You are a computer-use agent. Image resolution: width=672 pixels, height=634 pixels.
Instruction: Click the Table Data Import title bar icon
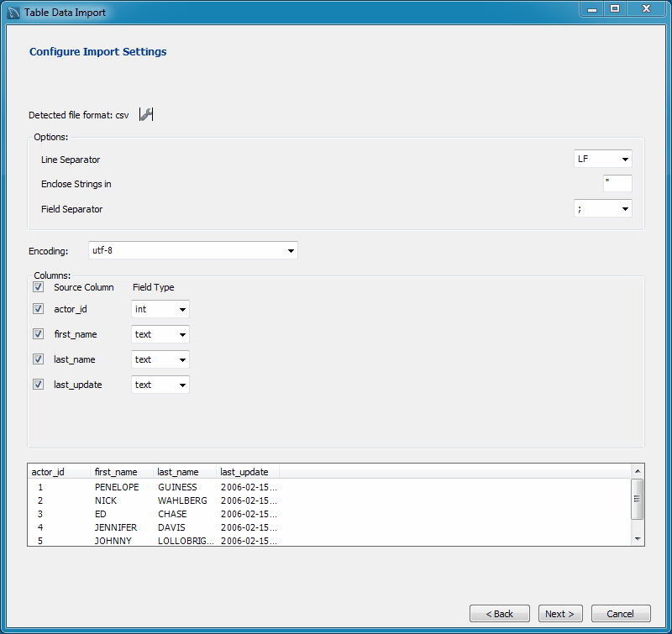click(x=12, y=9)
